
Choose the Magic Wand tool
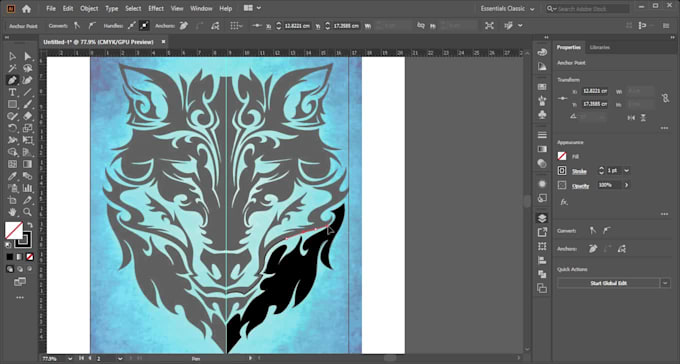click(x=12, y=68)
